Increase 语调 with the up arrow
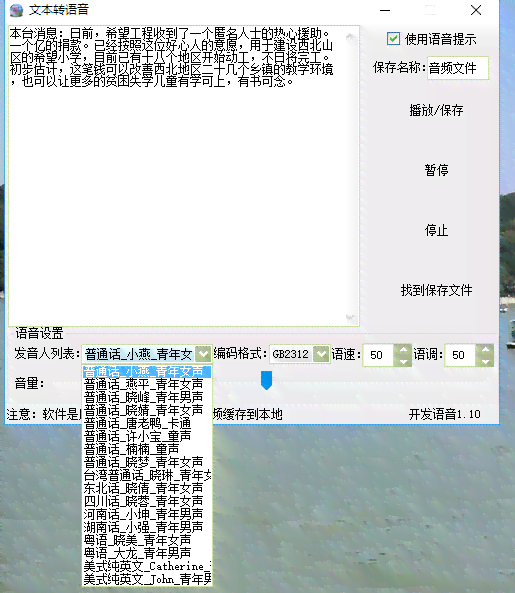 [485, 349]
